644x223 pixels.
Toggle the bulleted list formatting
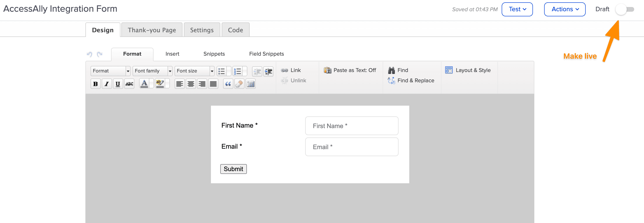point(221,71)
